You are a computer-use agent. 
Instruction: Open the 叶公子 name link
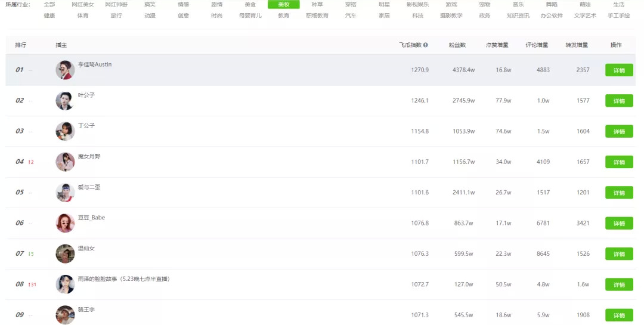coord(86,95)
